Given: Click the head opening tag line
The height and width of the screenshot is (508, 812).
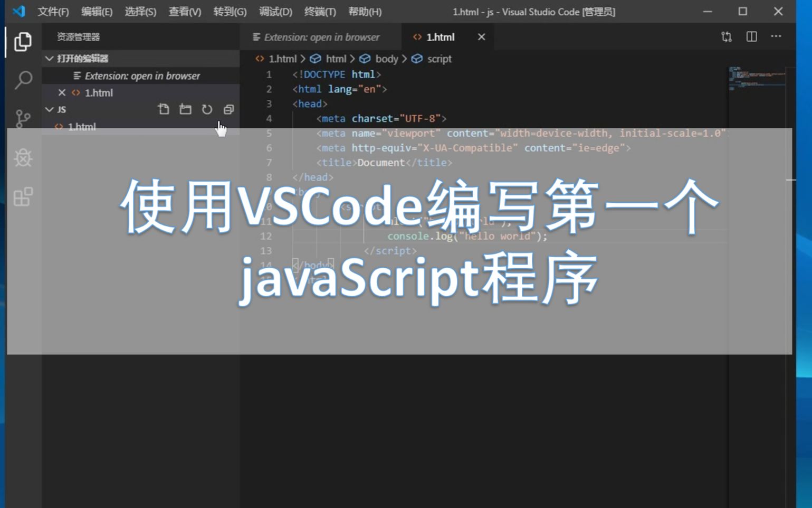Looking at the screenshot, I should pos(310,104).
